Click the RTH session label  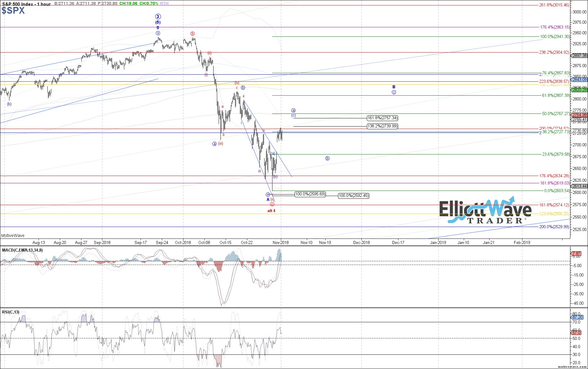[x=164, y=3]
